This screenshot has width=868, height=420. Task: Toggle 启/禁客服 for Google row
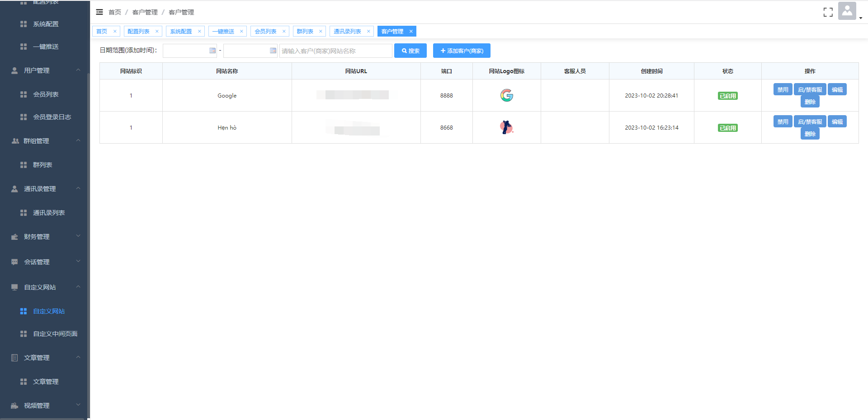click(810, 89)
